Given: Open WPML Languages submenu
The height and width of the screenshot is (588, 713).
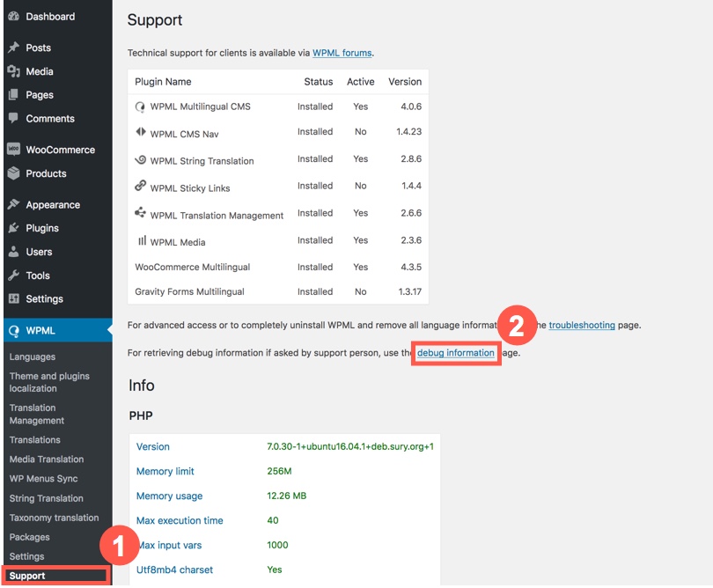Looking at the screenshot, I should click(33, 356).
